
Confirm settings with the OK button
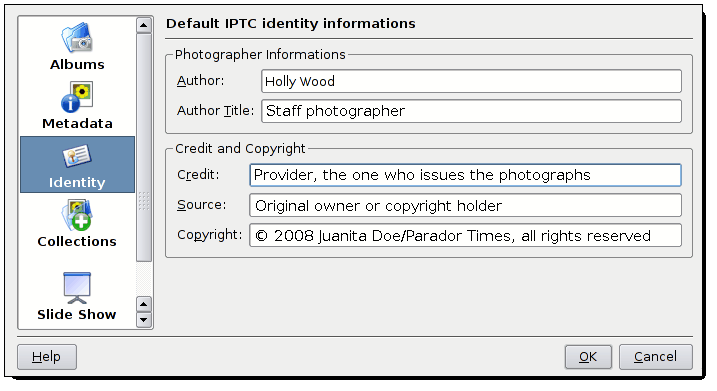coord(588,357)
